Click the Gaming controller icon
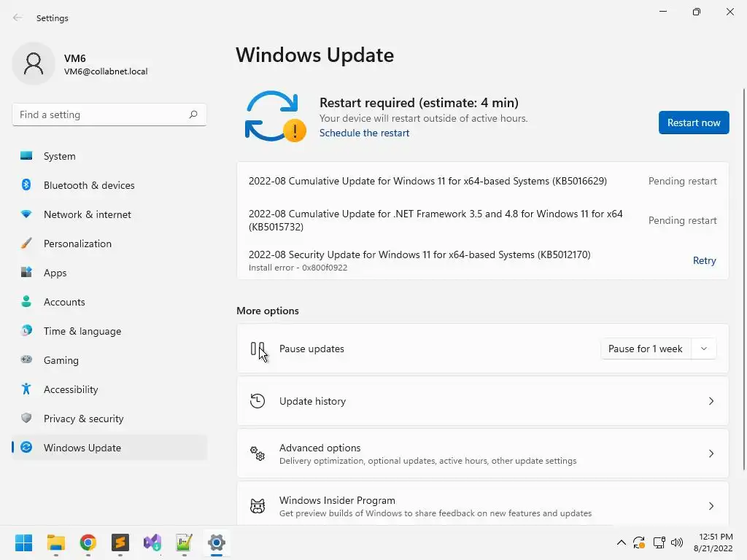 [x=26, y=359]
